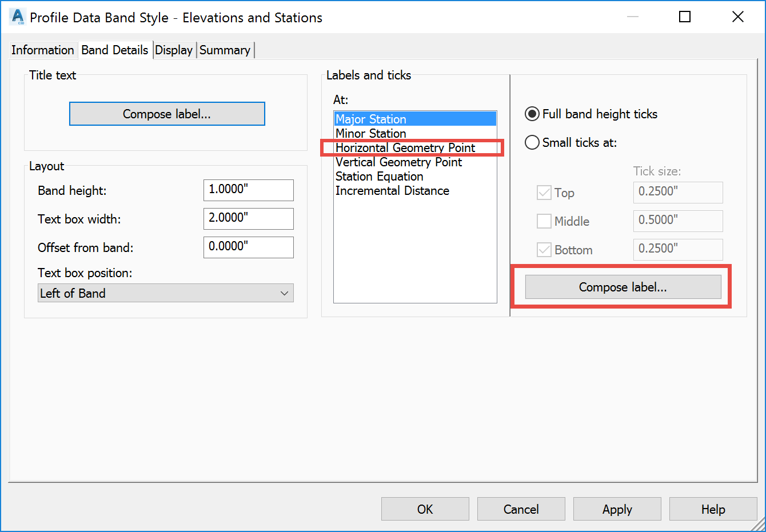Select the Full band height ticks option
This screenshot has width=766, height=532.
pos(532,114)
